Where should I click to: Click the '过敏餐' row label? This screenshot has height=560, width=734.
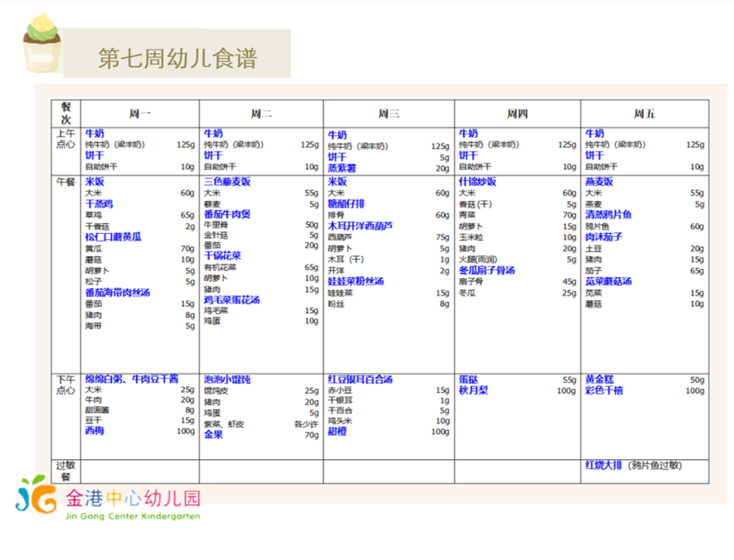point(66,471)
